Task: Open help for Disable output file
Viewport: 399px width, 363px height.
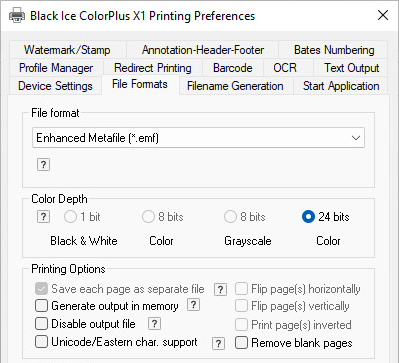Action: [154, 323]
